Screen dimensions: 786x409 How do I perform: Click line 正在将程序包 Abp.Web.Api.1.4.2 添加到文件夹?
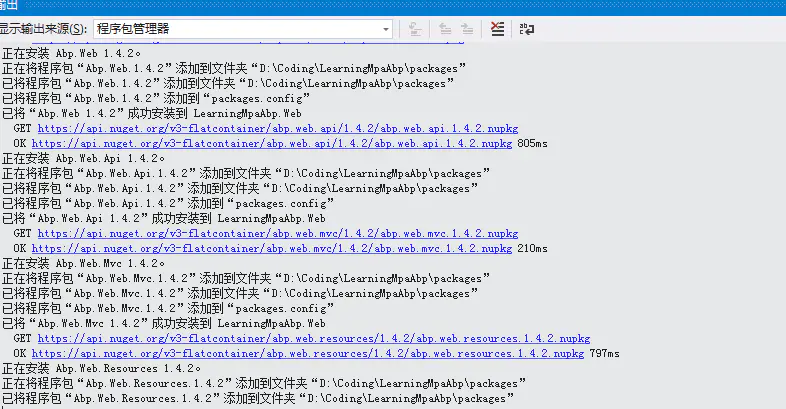pos(246,173)
